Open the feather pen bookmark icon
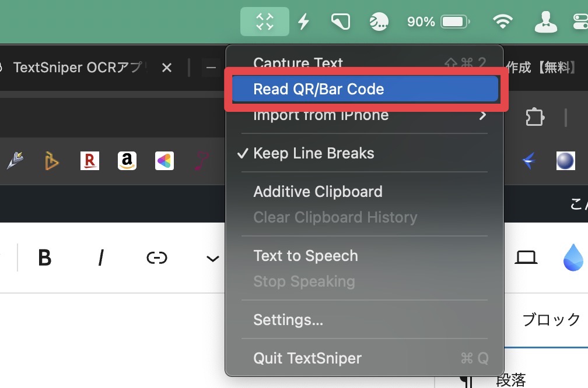Viewport: 588px width, 388px height. pos(15,161)
